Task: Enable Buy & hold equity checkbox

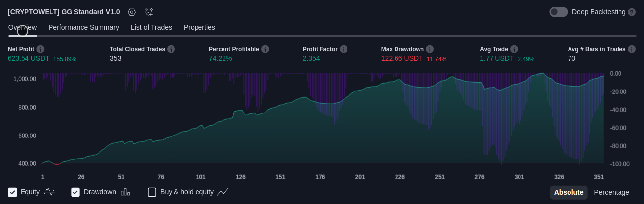Action: 152,192
